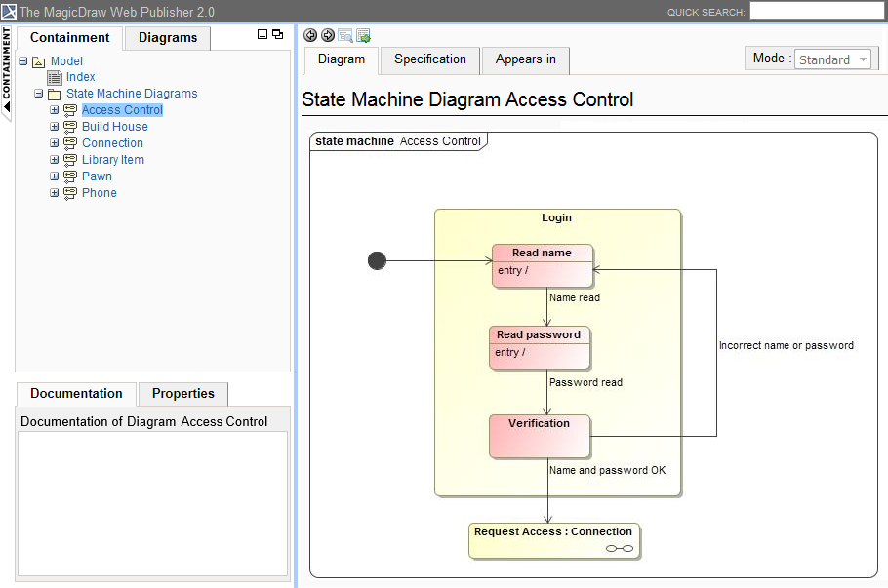Viewport: 888px width, 588px height.
Task: Minimize the Containment panel using its minimize icon
Action: [262, 34]
